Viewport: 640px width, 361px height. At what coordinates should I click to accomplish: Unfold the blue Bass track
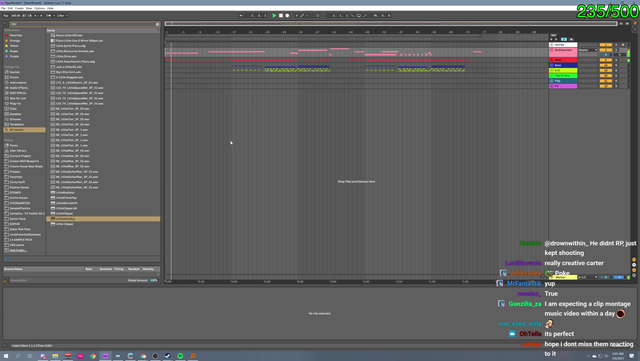(552, 65)
